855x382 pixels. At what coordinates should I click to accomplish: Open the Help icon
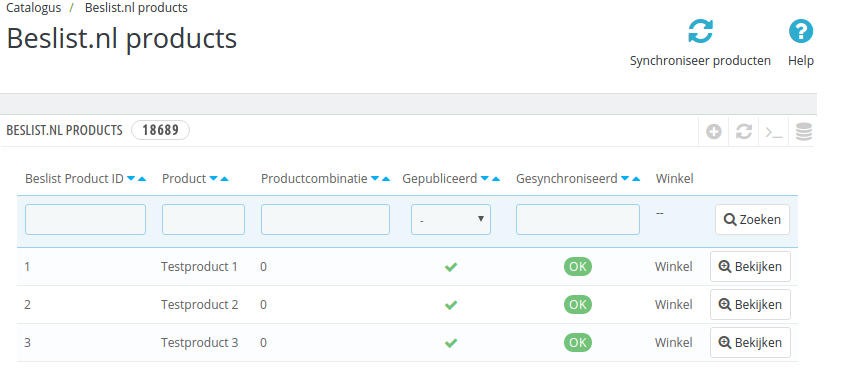[800, 31]
